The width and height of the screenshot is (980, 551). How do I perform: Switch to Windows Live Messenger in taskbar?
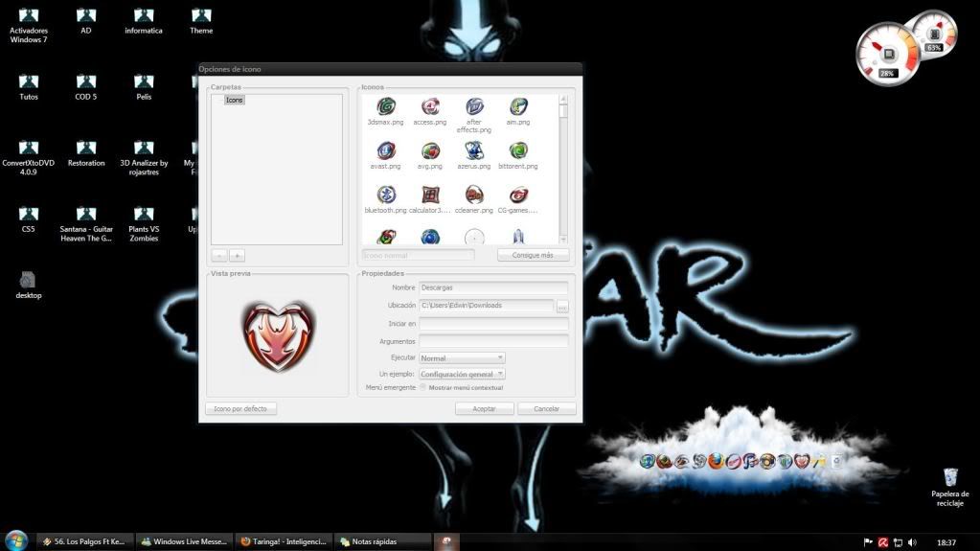pyautogui.click(x=184, y=541)
